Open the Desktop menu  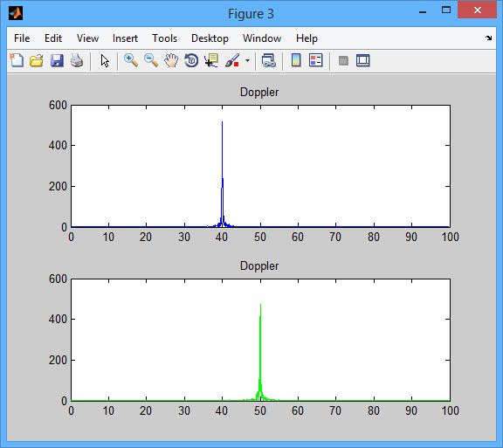[210, 38]
